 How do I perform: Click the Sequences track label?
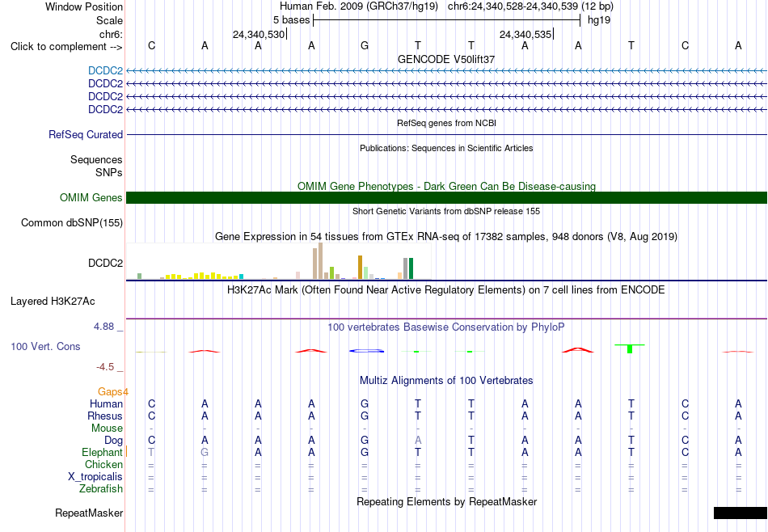pos(96,160)
